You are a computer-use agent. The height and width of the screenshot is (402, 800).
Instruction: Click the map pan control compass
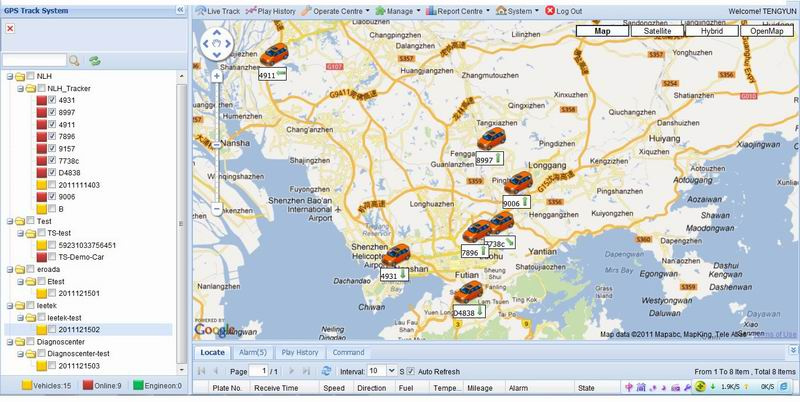coord(217,44)
